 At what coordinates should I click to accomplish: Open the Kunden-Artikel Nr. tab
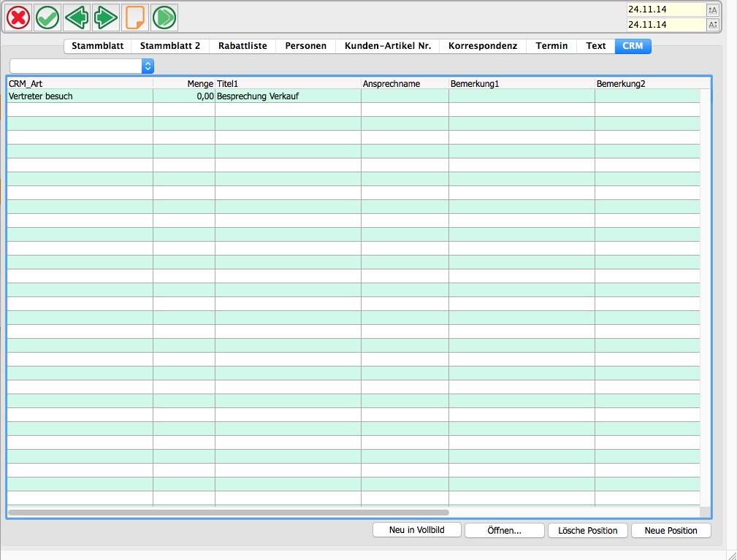[x=388, y=46]
